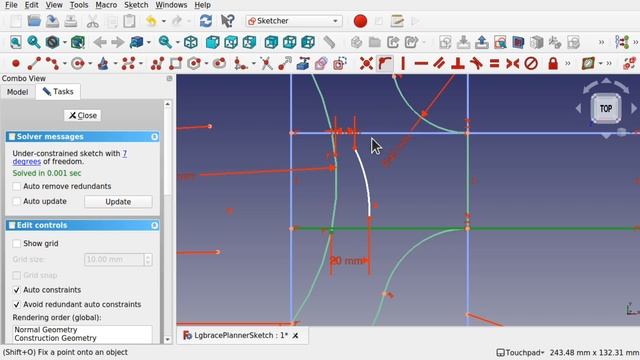The width and height of the screenshot is (640, 360).
Task: Open the Sketcher workbench dropdown
Action: pyautogui.click(x=294, y=21)
